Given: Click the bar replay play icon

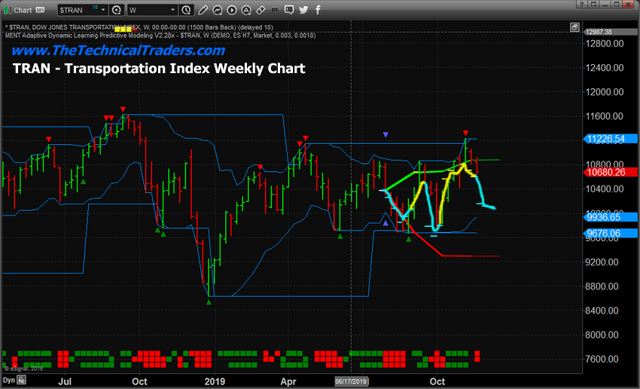Looking at the screenshot, I should tap(231, 10).
